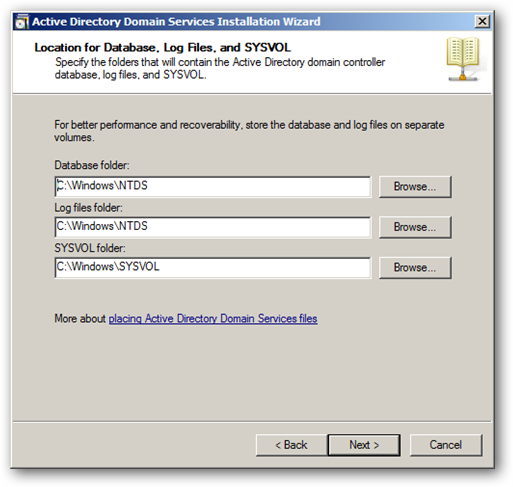Cancel the installation wizard
This screenshot has width=513, height=487.
[x=446, y=445]
